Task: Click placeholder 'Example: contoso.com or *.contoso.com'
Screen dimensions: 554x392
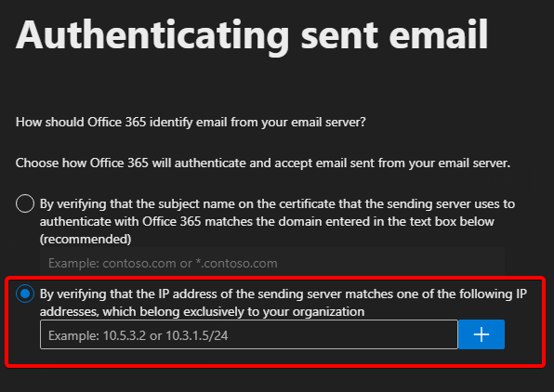Action: 163,263
